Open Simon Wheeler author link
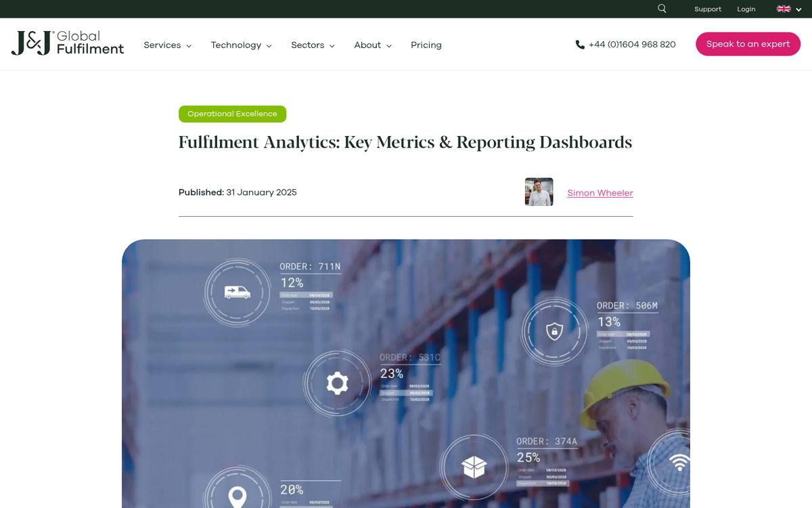Image resolution: width=812 pixels, height=508 pixels. click(600, 193)
